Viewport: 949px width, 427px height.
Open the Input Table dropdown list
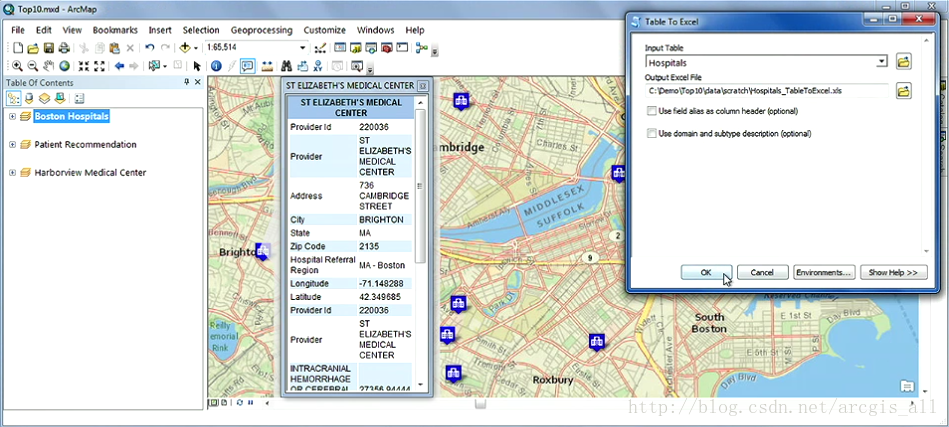[x=881, y=62]
